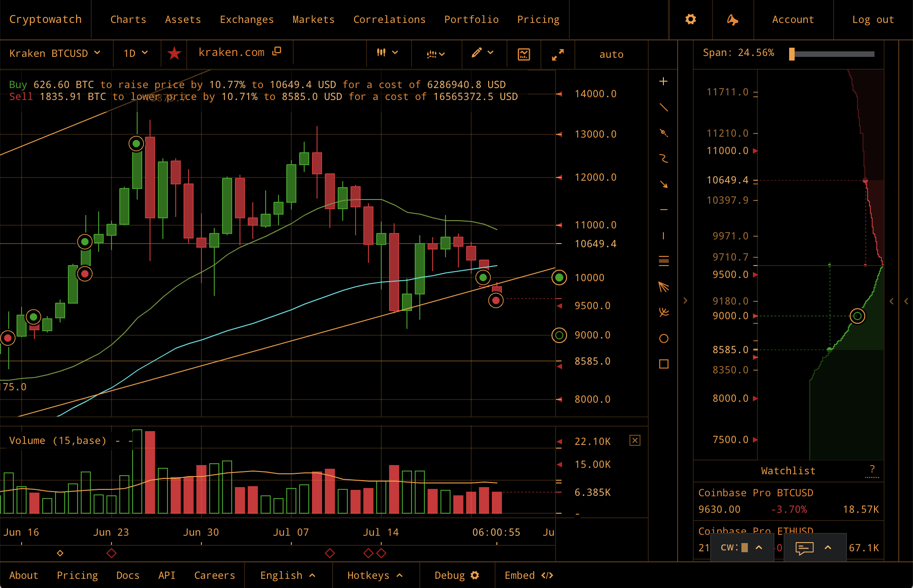Click the far-right sidebar chevron
This screenshot has height=588, width=913.
(906, 301)
